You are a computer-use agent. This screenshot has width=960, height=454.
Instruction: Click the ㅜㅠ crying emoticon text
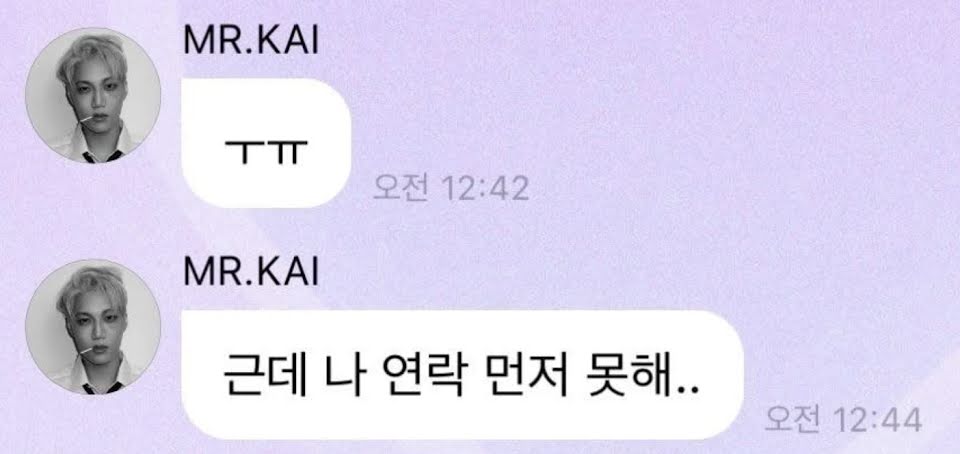266,151
